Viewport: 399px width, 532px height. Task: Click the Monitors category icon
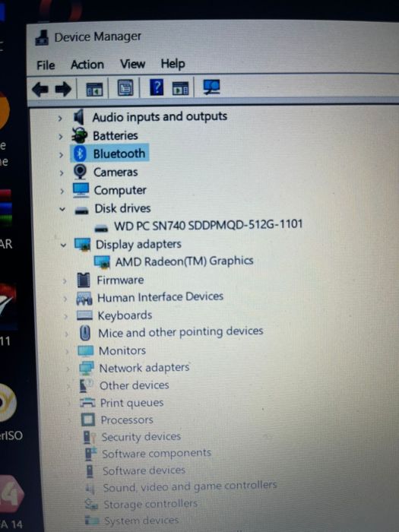coord(85,351)
